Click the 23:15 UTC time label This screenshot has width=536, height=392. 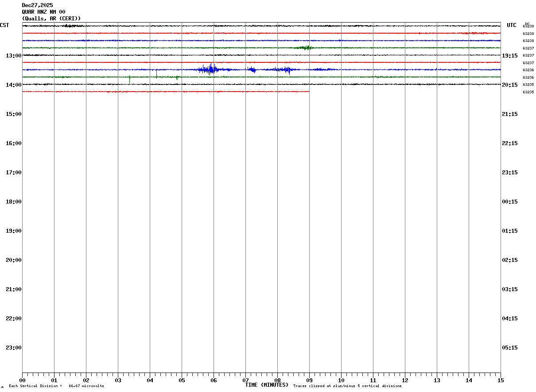510,173
